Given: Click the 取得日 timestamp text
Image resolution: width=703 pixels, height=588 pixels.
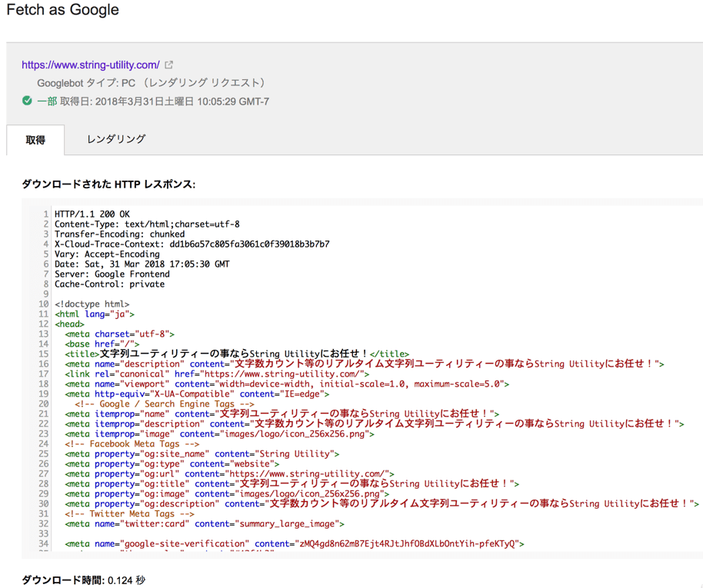Looking at the screenshot, I should point(165,101).
